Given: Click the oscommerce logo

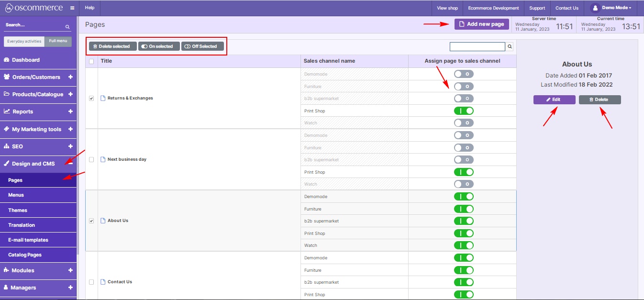Looking at the screenshot, I should [34, 8].
